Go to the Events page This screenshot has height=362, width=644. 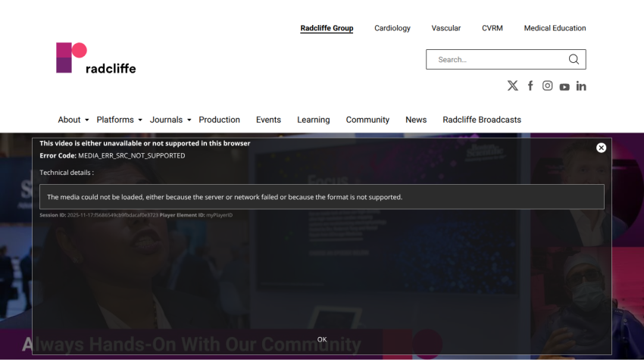point(269,120)
